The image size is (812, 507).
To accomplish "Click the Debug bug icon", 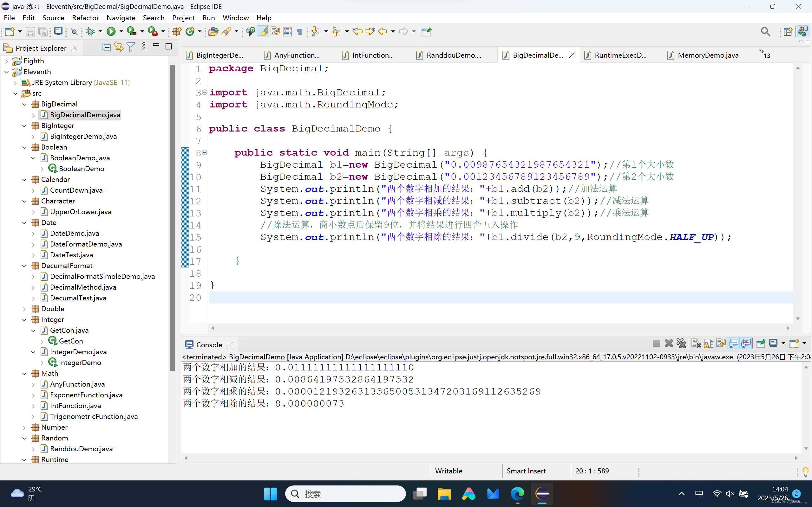I will point(90,31).
